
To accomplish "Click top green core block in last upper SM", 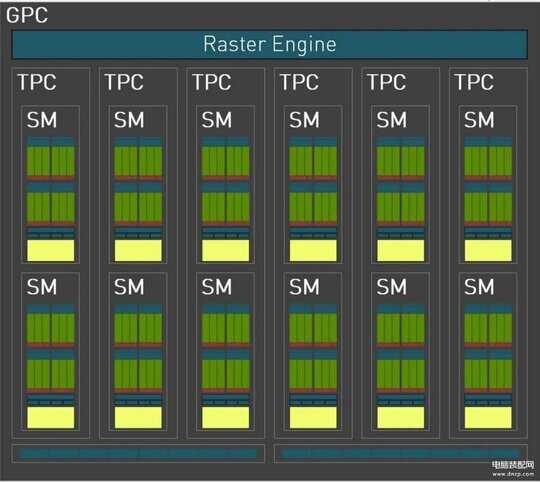I will click(x=488, y=161).
